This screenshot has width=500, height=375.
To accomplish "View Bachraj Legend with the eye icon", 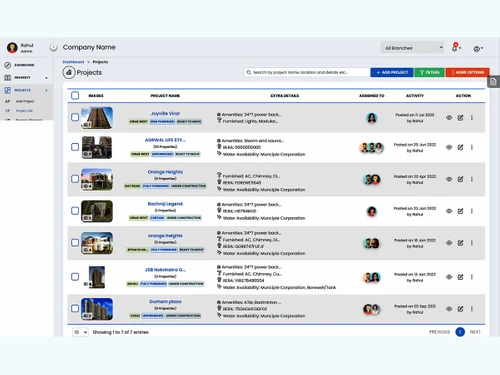I will pos(449,211).
